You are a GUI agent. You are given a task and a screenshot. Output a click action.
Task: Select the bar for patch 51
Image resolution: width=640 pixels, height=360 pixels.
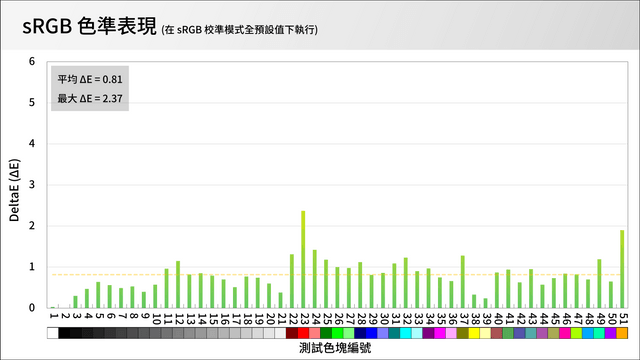click(x=622, y=269)
